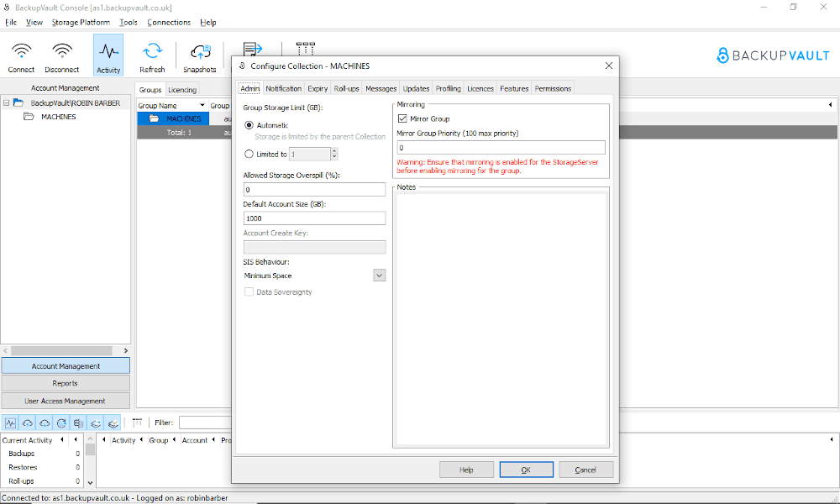Image resolution: width=840 pixels, height=504 pixels.
Task: Switch to the Licencing tab
Action: tap(182, 90)
